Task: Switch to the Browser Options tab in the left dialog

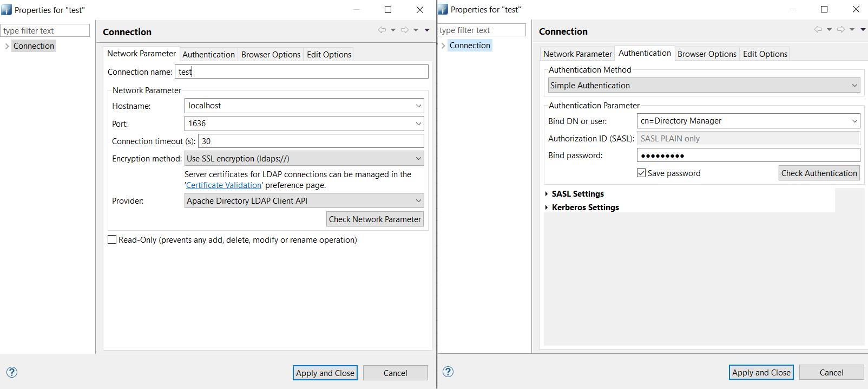Action: point(271,55)
